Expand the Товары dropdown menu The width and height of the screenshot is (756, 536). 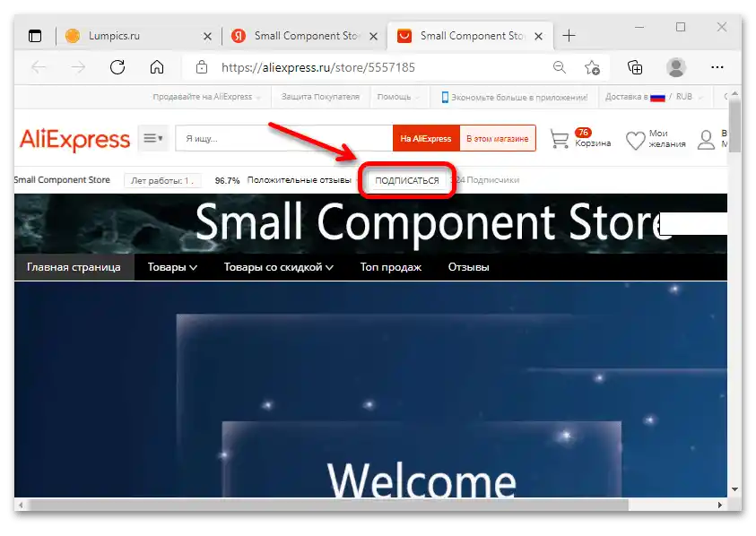[172, 267]
